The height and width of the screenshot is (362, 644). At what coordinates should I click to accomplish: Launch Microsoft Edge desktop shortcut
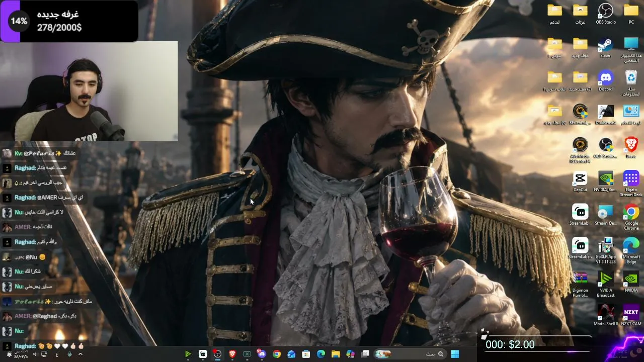[631, 250]
